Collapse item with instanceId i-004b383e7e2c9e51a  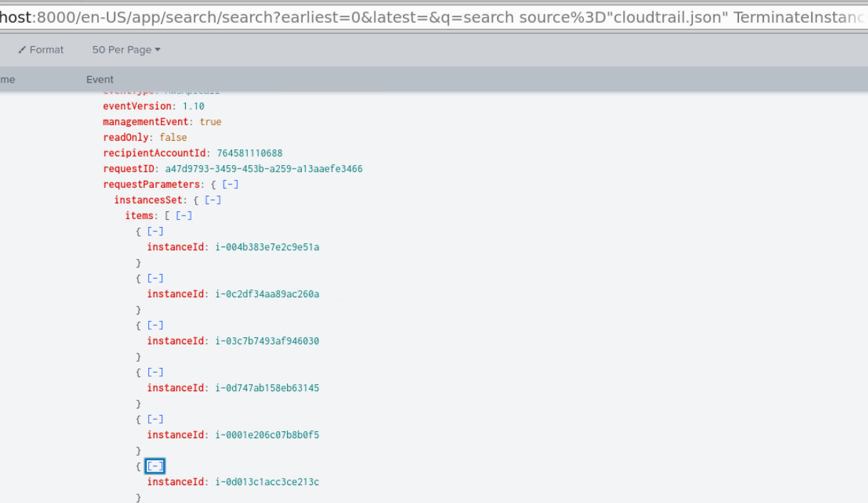(155, 231)
